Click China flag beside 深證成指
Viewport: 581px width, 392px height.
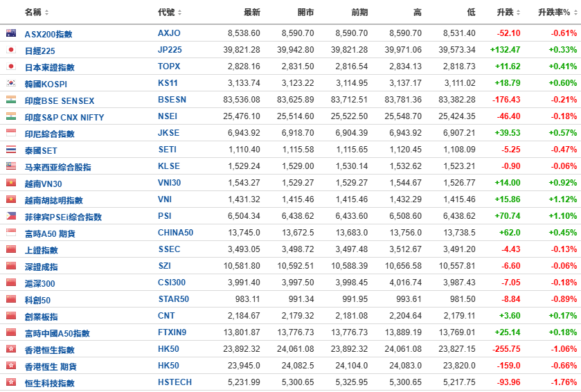click(11, 266)
